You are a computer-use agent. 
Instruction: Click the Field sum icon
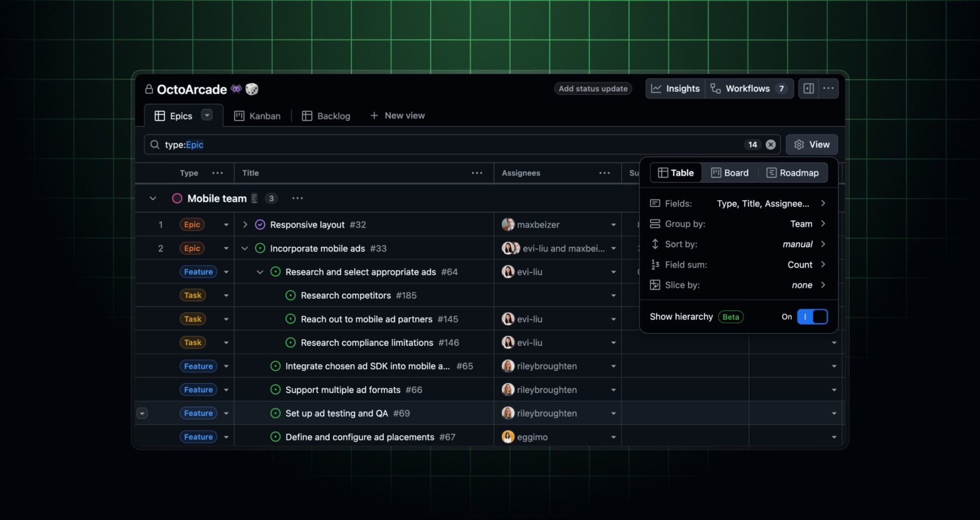click(655, 264)
